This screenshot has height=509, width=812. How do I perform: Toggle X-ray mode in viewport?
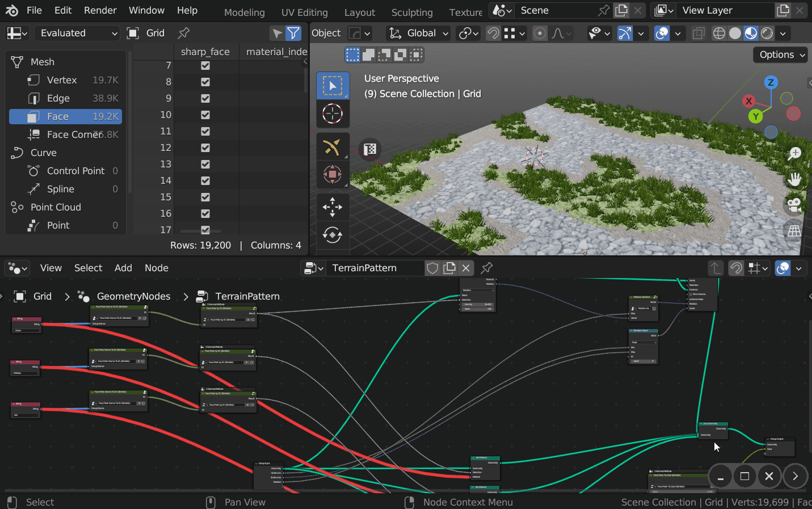coord(699,33)
